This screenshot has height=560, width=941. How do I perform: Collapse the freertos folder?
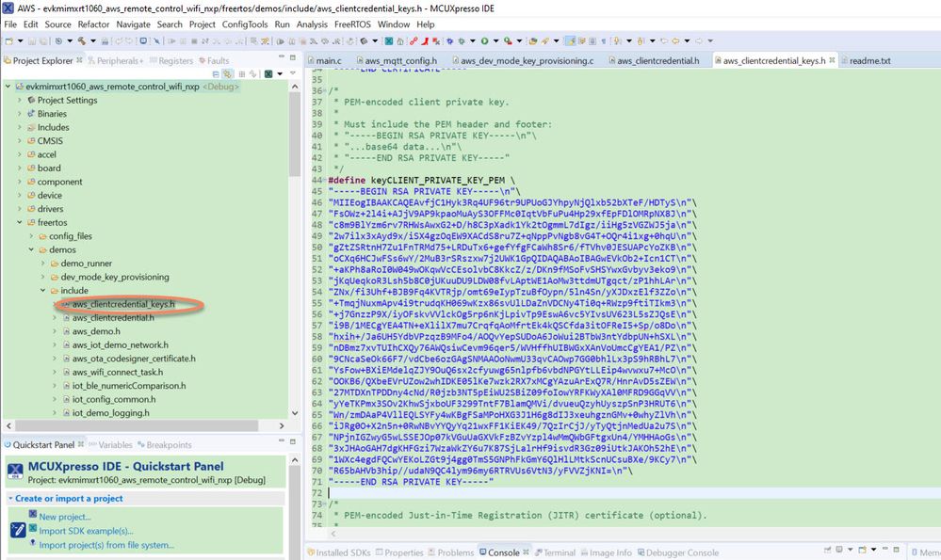(20, 222)
